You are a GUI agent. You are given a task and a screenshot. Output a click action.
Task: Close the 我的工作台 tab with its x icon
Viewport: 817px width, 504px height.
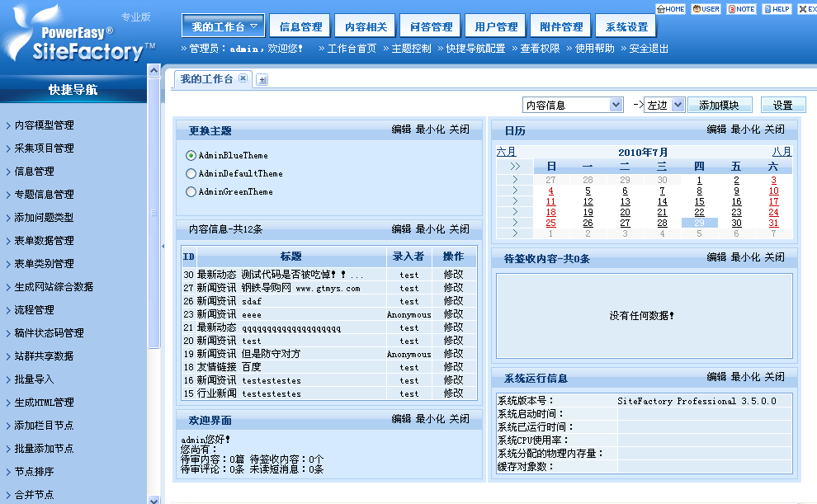pyautogui.click(x=243, y=78)
